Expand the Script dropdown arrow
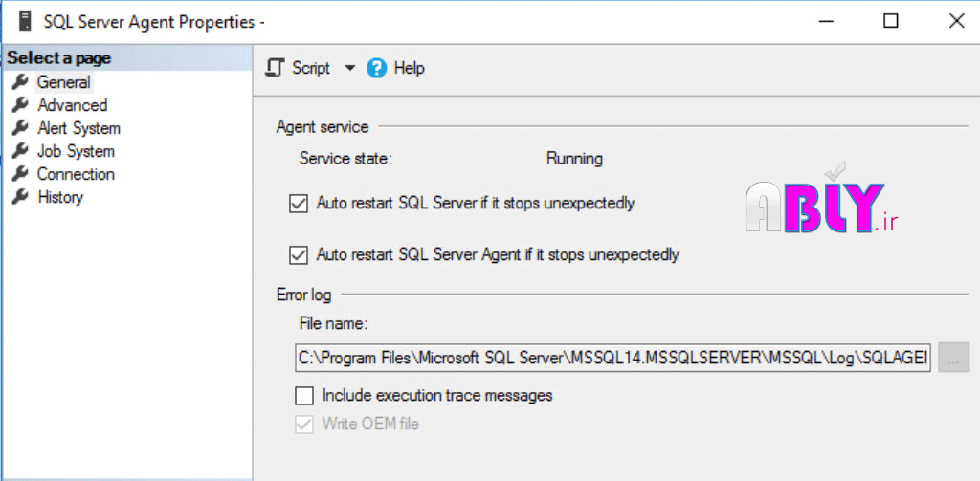 click(349, 68)
